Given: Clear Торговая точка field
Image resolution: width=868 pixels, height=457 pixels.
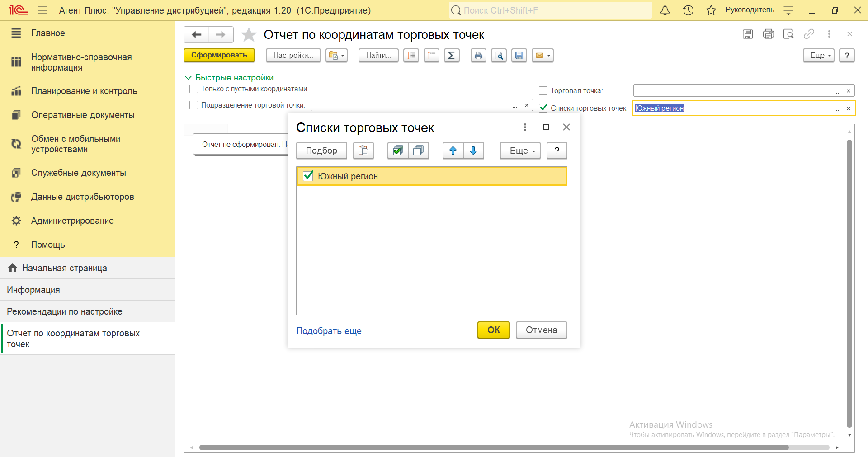Looking at the screenshot, I should click(849, 91).
